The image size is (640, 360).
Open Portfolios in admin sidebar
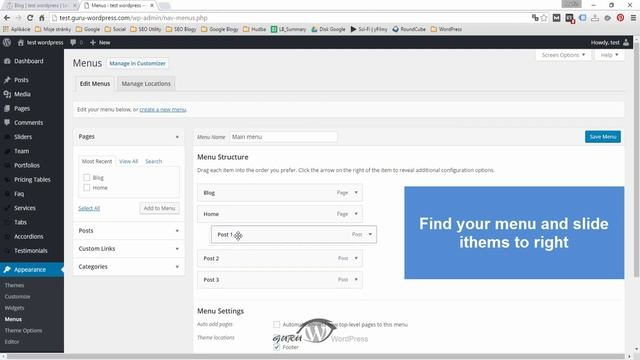point(27,165)
